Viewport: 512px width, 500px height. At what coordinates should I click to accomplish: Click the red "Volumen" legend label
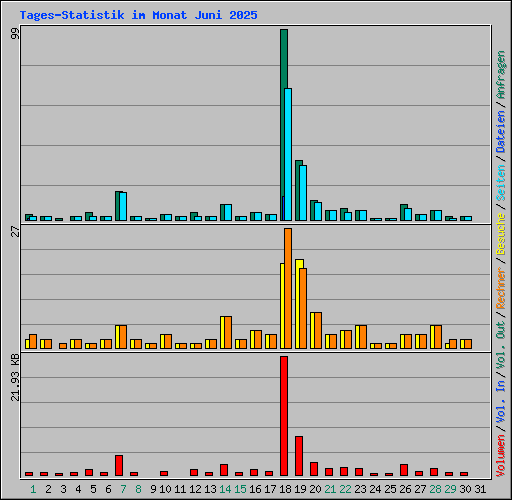(x=501, y=456)
